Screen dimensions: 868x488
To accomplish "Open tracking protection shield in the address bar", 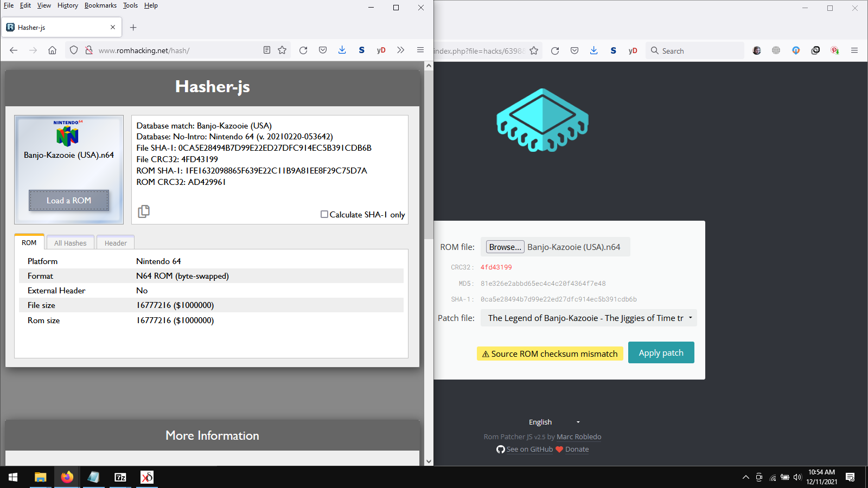I will [74, 50].
